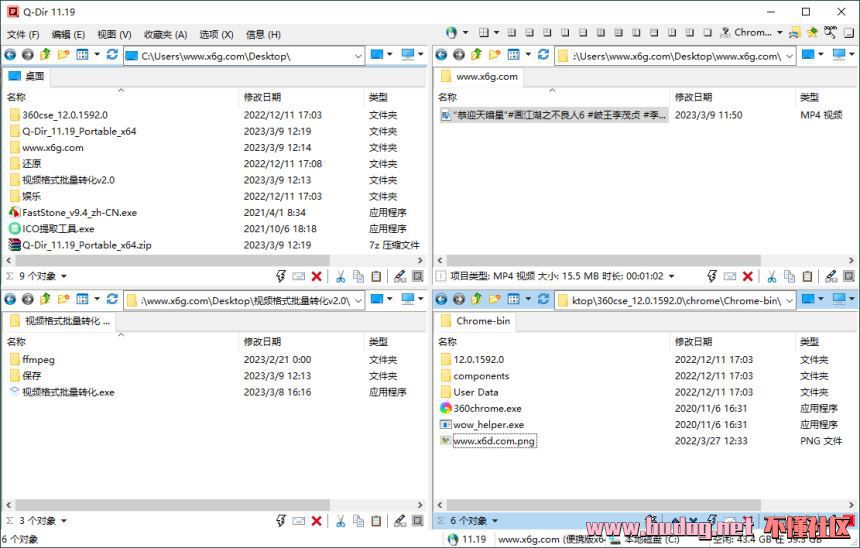The width and height of the screenshot is (860, 548).
Task: Expand address dropdown for Chrome-bin path
Action: (x=789, y=301)
